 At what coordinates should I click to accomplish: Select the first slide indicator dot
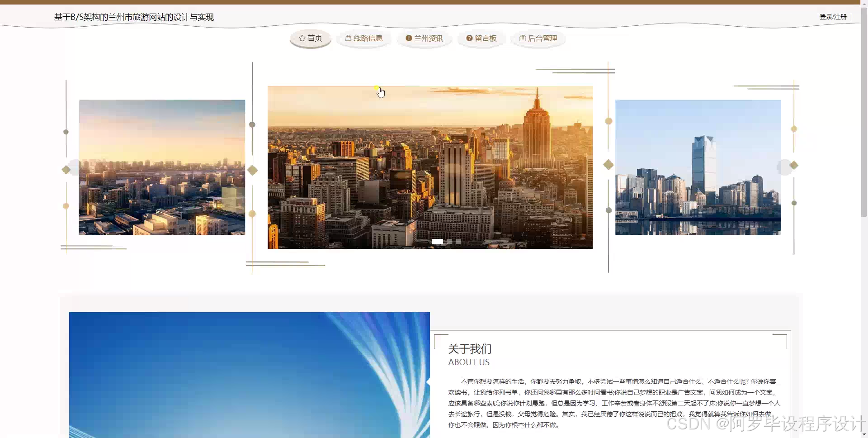click(x=438, y=242)
